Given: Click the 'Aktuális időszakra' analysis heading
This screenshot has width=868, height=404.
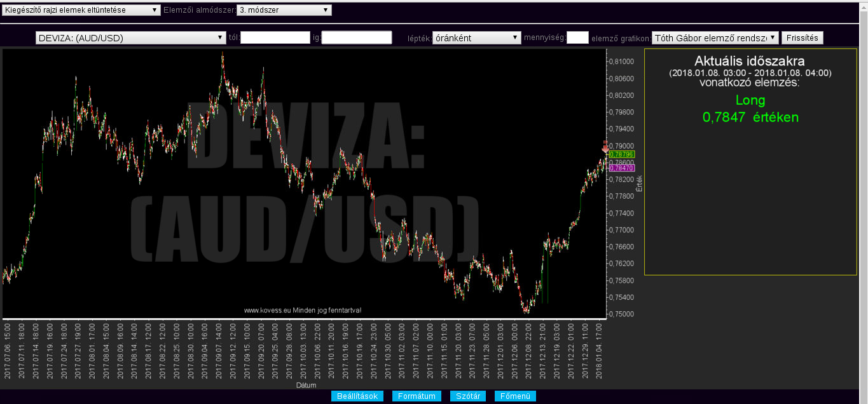Looking at the screenshot, I should click(x=750, y=62).
